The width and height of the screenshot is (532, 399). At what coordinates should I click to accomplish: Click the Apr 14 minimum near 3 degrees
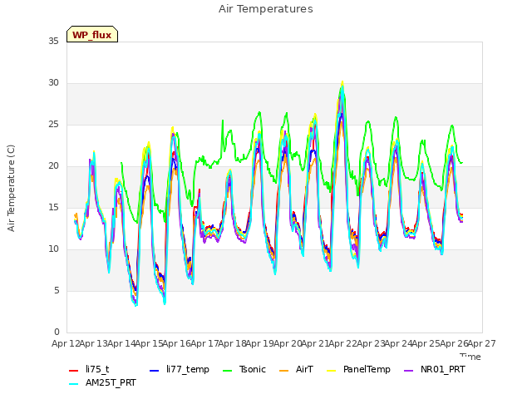click(x=135, y=305)
